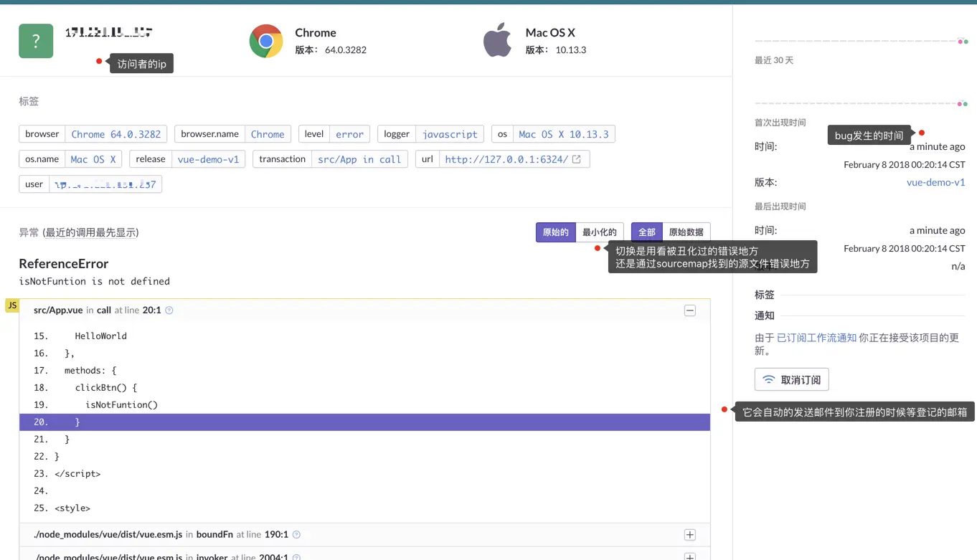Click the Mac OS X version 10.13.3 text in the header
This screenshot has height=560, width=977.
click(571, 50)
